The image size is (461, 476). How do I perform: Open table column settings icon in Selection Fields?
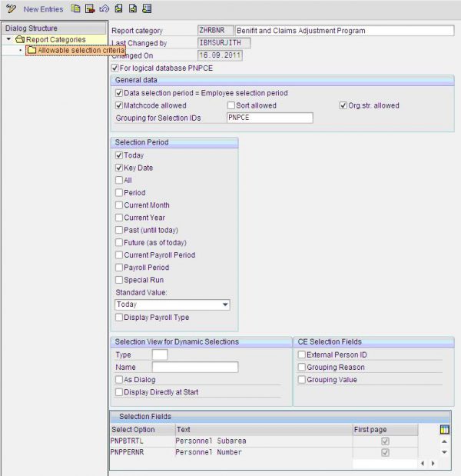[444, 429]
